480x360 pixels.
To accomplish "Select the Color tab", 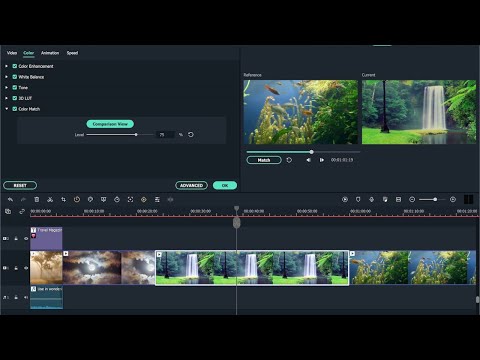I will tap(28, 53).
